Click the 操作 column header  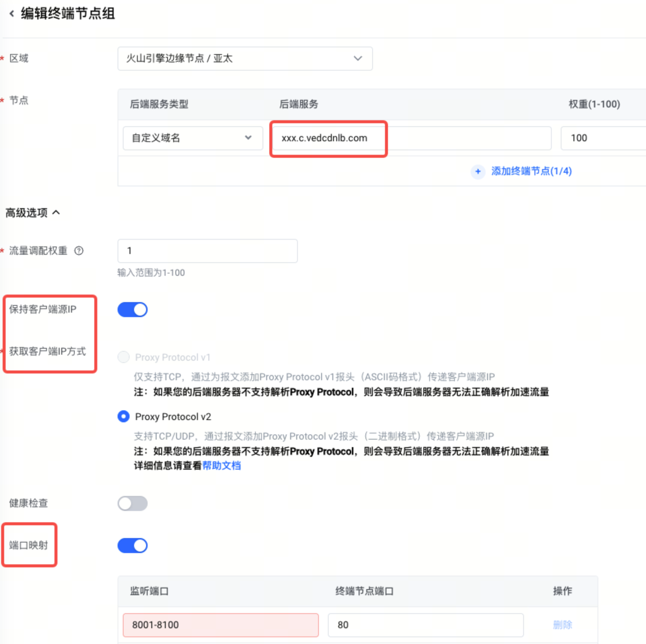(562, 591)
